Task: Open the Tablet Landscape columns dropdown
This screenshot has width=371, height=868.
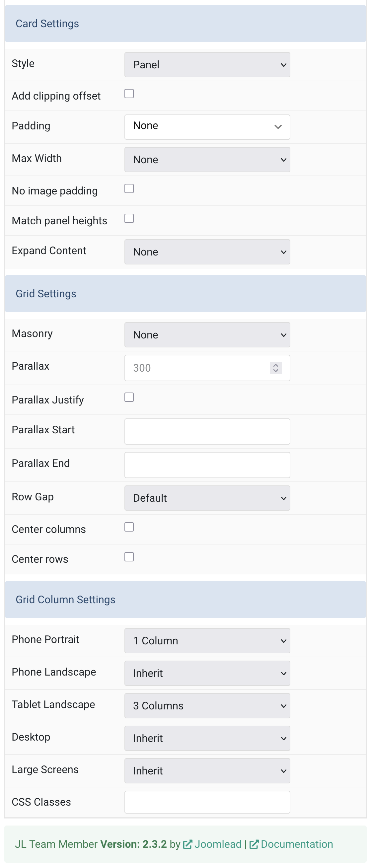Action: tap(207, 706)
